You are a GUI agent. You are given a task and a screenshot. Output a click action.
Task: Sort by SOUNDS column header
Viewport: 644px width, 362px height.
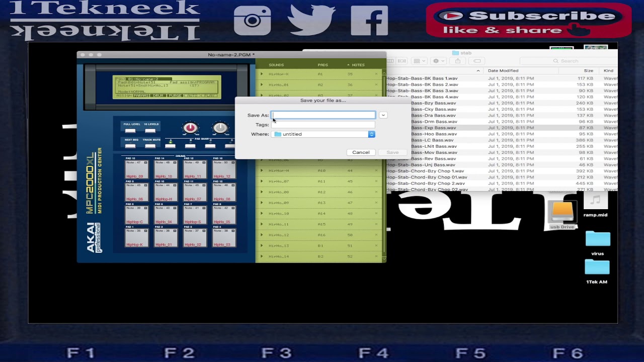click(x=276, y=65)
